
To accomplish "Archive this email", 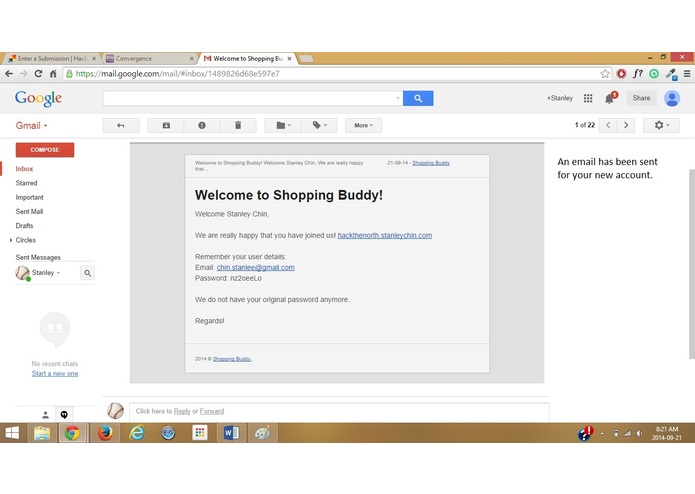I will coord(166,125).
